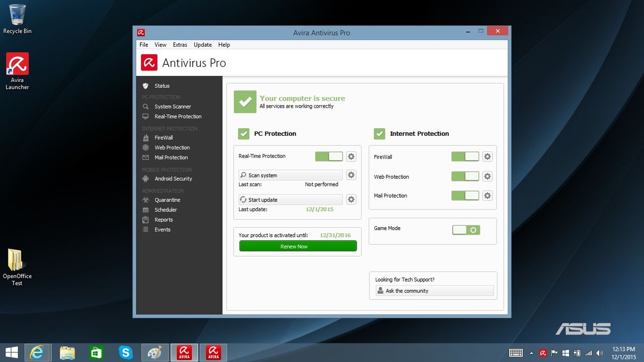644x362 pixels.
Task: Disable the FireWall switch
Action: 465,156
